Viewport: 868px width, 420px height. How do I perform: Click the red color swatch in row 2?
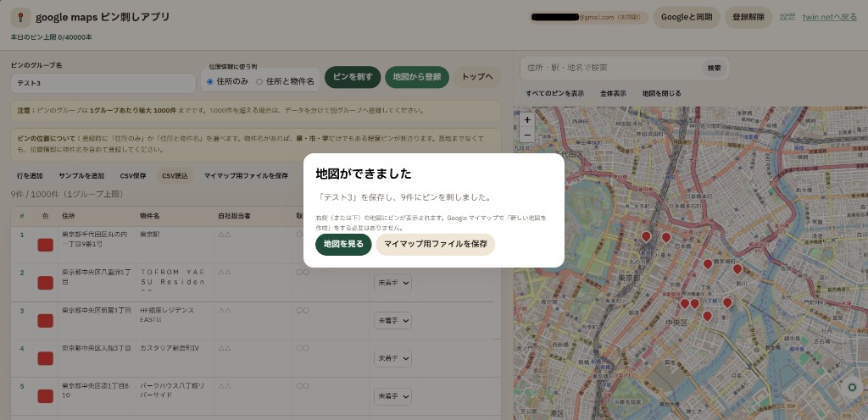click(x=46, y=283)
